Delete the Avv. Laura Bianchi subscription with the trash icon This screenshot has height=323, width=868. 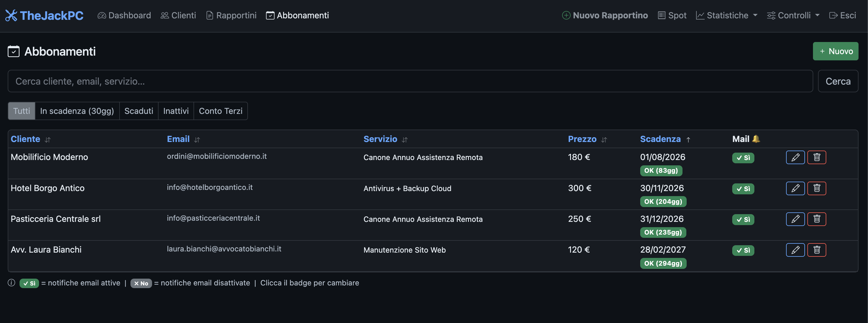817,250
